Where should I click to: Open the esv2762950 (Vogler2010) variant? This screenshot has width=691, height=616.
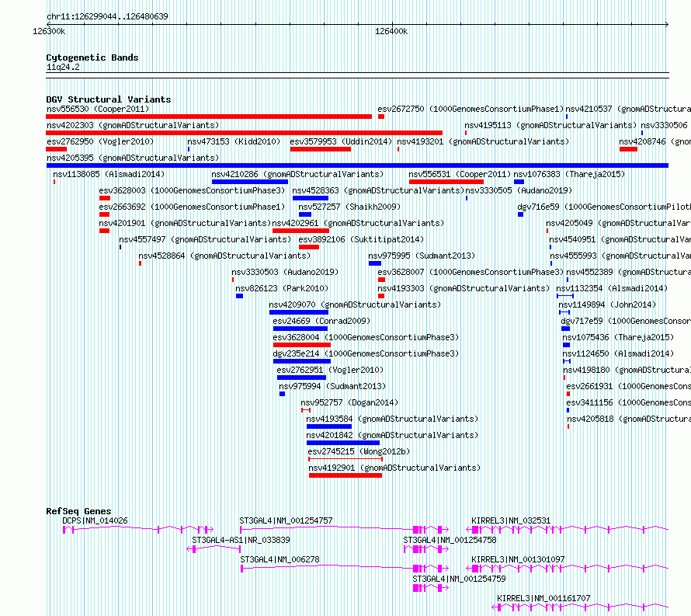pos(100,141)
